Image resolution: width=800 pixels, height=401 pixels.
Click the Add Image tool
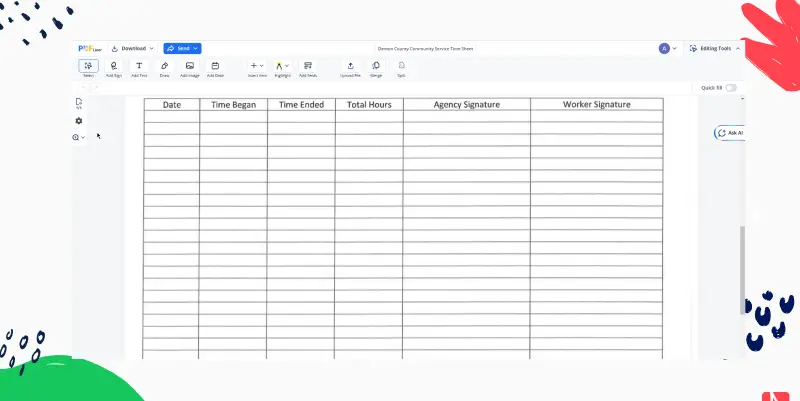(190, 68)
